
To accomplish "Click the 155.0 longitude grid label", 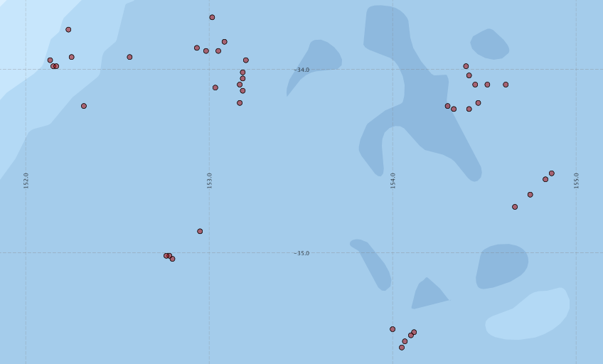I will pyautogui.click(x=576, y=181).
